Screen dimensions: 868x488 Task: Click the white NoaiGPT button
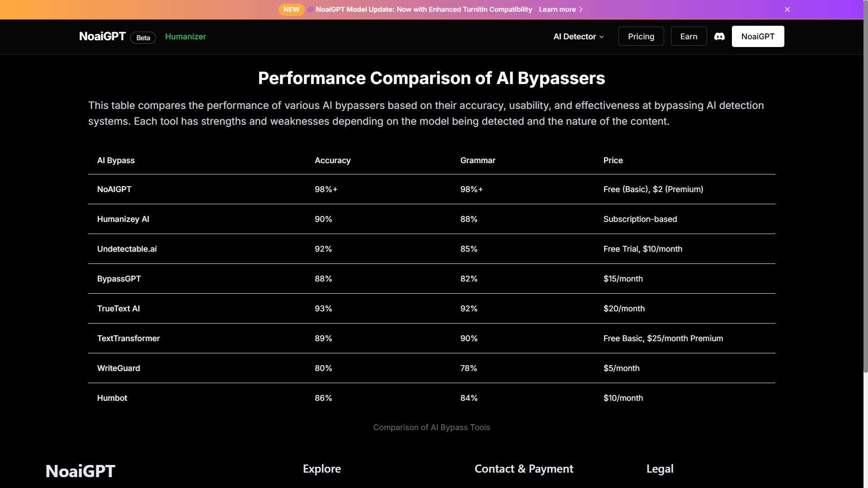pos(758,37)
